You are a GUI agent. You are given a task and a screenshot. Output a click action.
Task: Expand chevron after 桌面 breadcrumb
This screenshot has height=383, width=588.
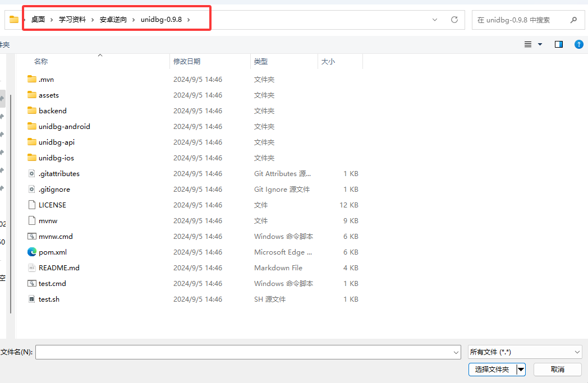(52, 20)
